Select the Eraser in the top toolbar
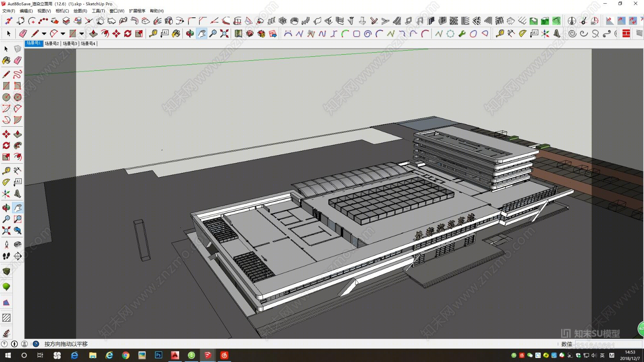This screenshot has height=362, width=644. click(x=23, y=33)
